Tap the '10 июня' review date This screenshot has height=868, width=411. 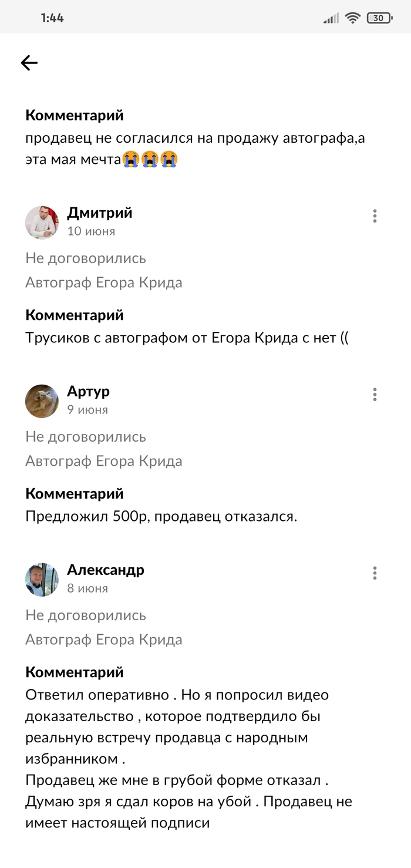(x=91, y=231)
